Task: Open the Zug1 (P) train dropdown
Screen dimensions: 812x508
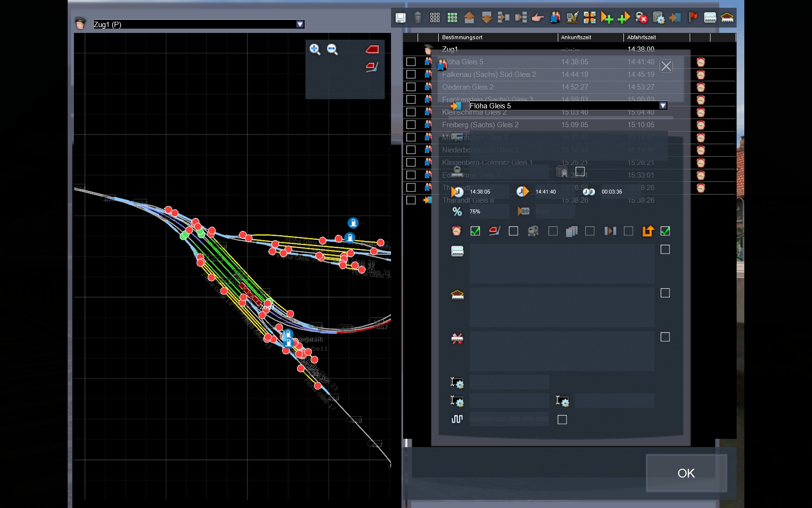Action: coord(300,24)
